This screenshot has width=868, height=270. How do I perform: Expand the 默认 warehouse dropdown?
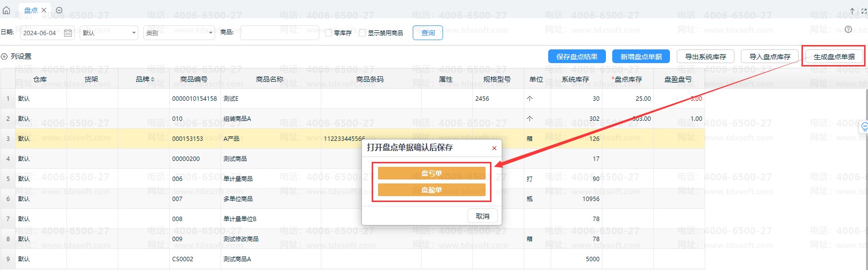coord(109,33)
